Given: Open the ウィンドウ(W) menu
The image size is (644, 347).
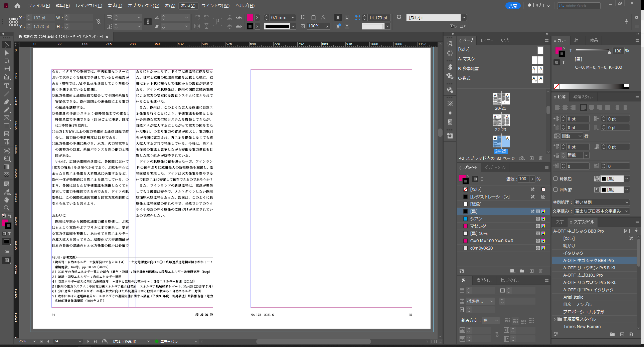Looking at the screenshot, I should pyautogui.click(x=215, y=6).
